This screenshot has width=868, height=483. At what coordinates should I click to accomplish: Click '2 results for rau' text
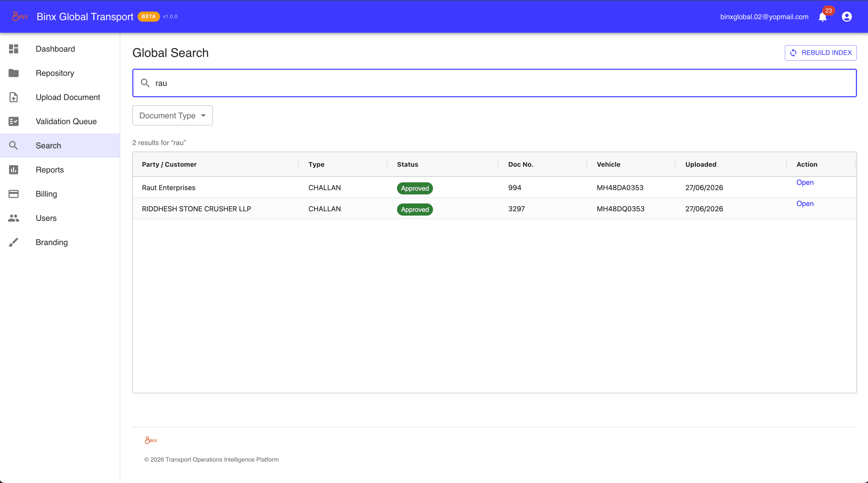coord(159,143)
